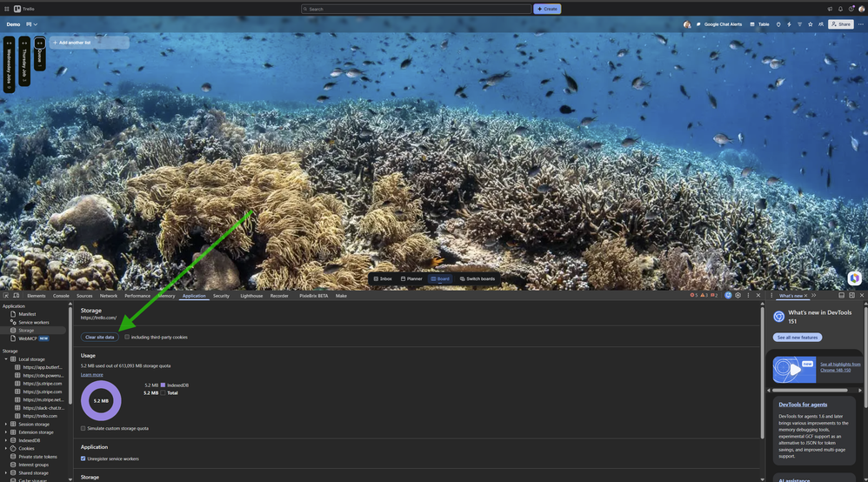Click the Trello app switcher grid icon
Screen dimensions: 868x482
[7, 9]
